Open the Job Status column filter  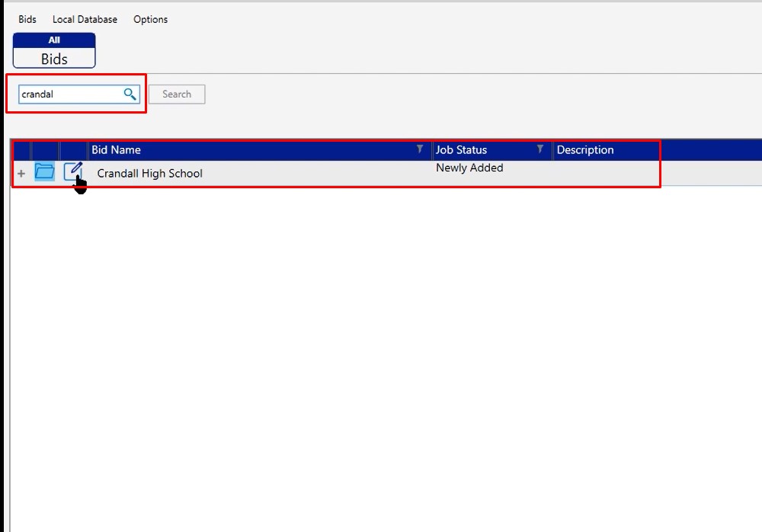(540, 149)
